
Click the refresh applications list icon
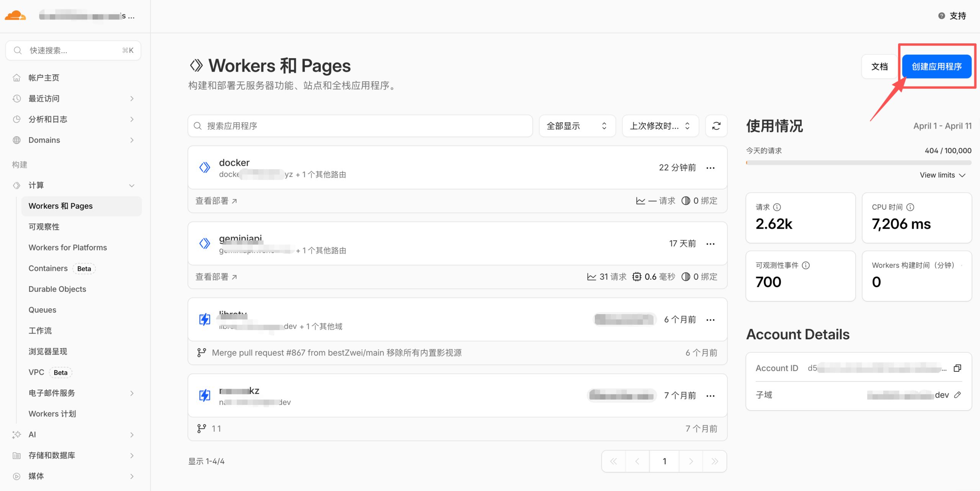pos(716,126)
